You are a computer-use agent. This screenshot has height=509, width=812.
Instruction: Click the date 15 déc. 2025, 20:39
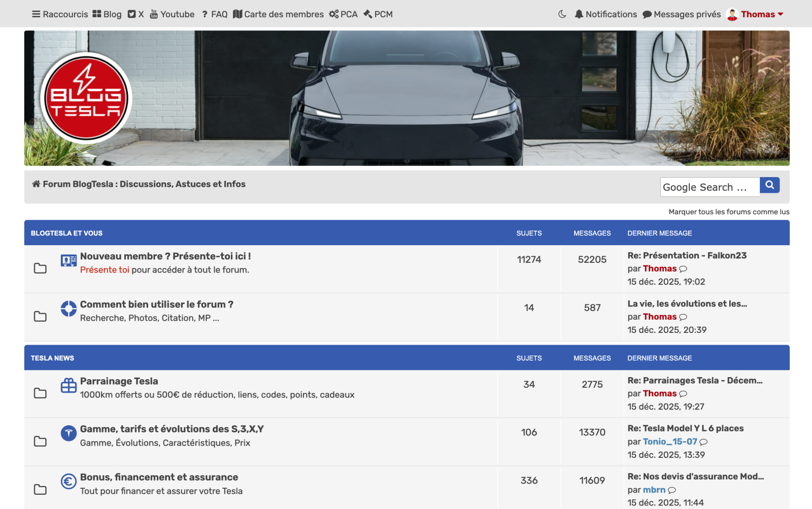click(667, 330)
